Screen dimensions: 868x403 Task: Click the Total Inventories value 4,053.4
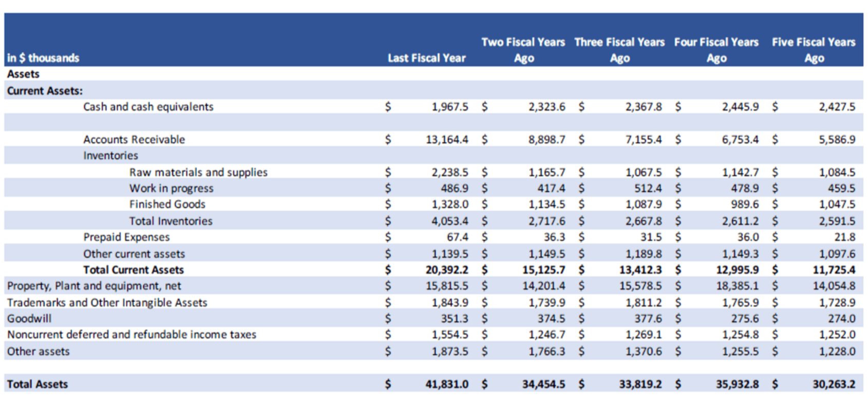coord(449,221)
